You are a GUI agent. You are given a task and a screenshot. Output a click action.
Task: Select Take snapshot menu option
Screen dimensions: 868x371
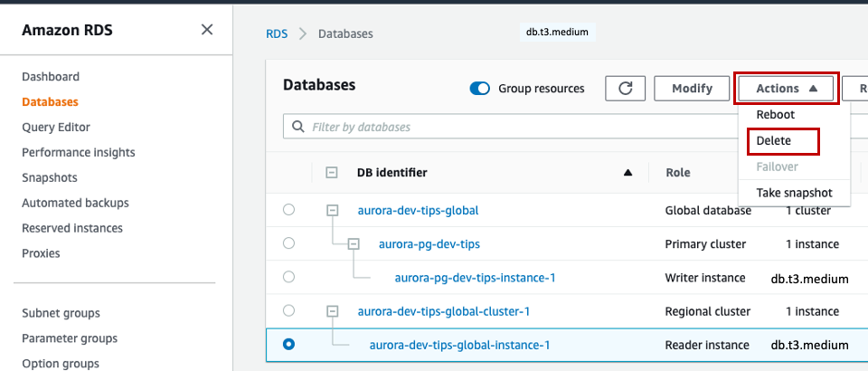(793, 193)
